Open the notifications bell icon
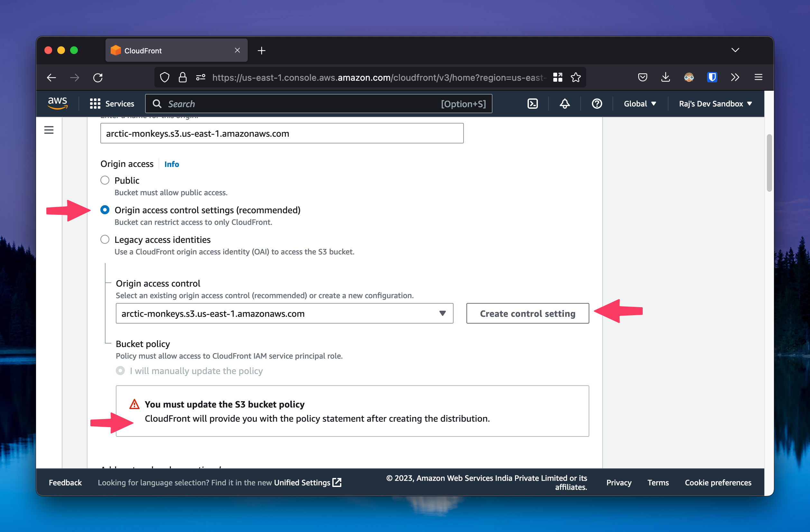The height and width of the screenshot is (532, 810). pyautogui.click(x=565, y=104)
